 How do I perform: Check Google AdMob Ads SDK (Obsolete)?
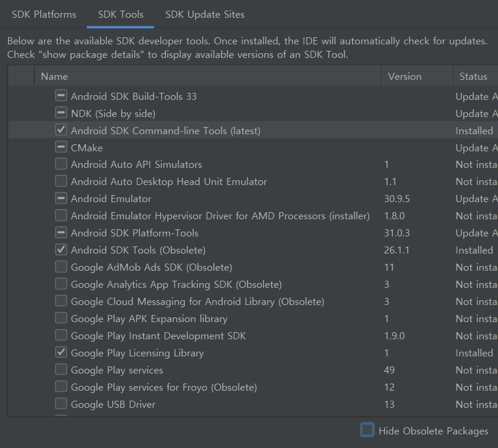click(61, 267)
